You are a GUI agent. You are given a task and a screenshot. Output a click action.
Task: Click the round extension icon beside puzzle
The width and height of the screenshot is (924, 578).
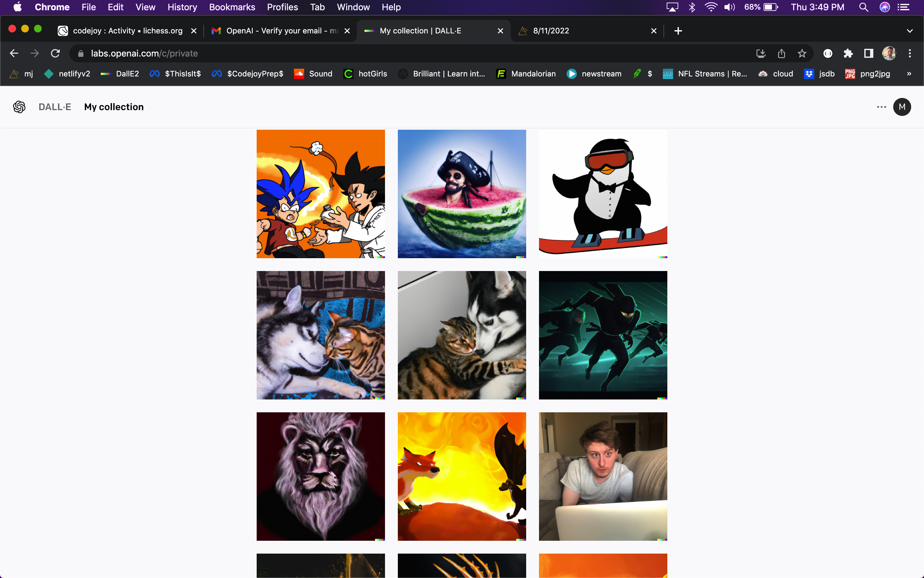[x=828, y=54]
